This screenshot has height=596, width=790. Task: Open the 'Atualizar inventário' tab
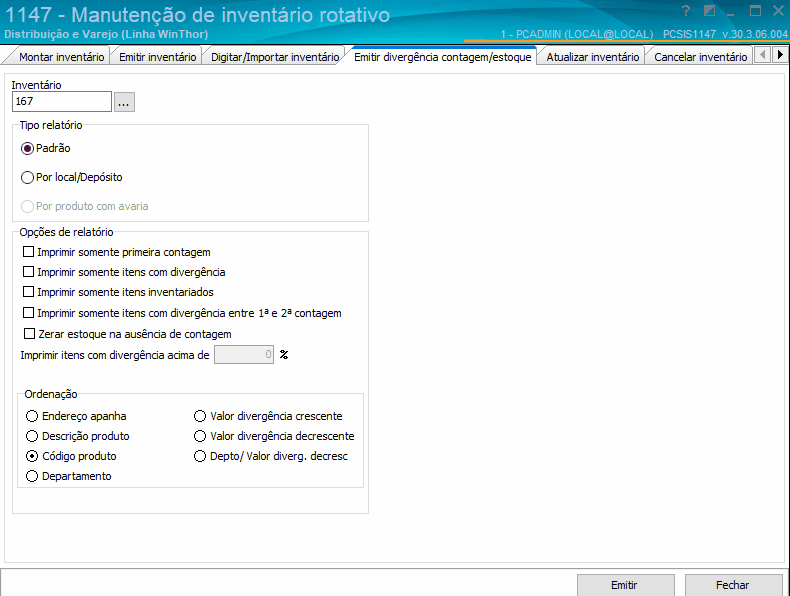click(592, 57)
